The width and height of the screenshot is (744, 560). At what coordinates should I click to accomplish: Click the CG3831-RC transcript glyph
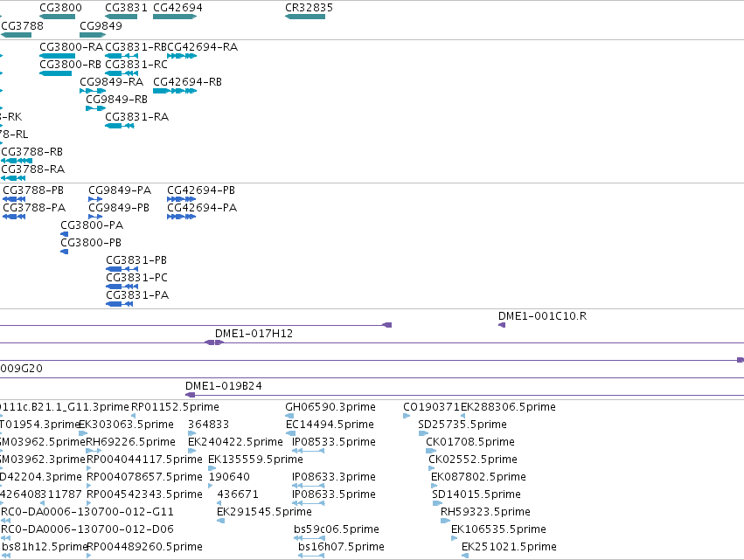click(122, 73)
